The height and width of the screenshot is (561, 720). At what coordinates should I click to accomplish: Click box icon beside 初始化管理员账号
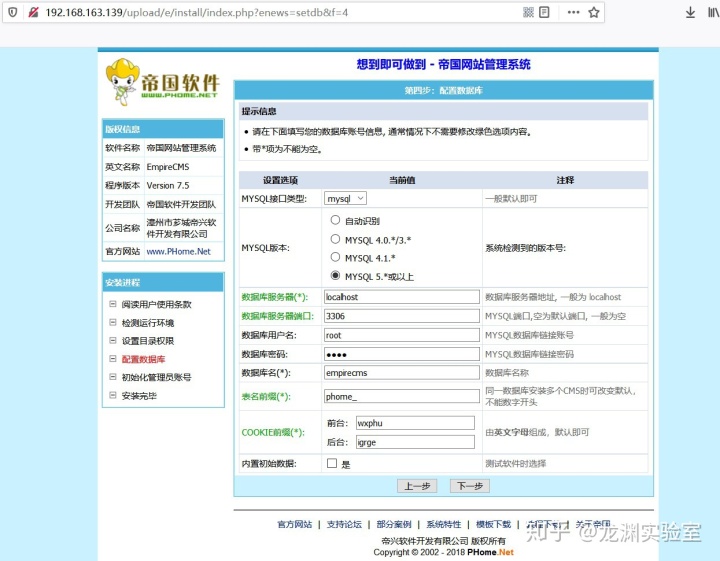(112, 376)
